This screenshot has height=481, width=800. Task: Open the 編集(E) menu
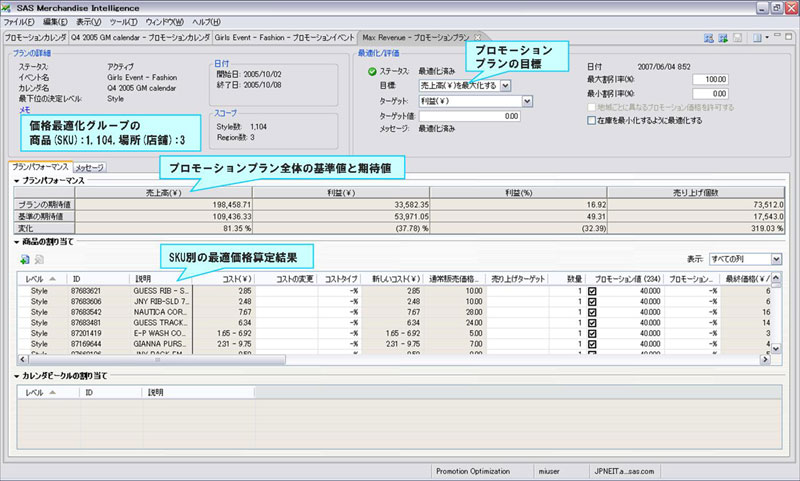(55, 22)
